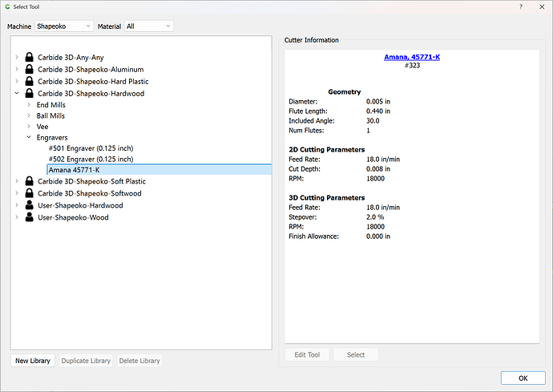The image size is (553, 392).
Task: Click lock icon beside Shapeoko-Soft Plastic library
Action: (30, 181)
